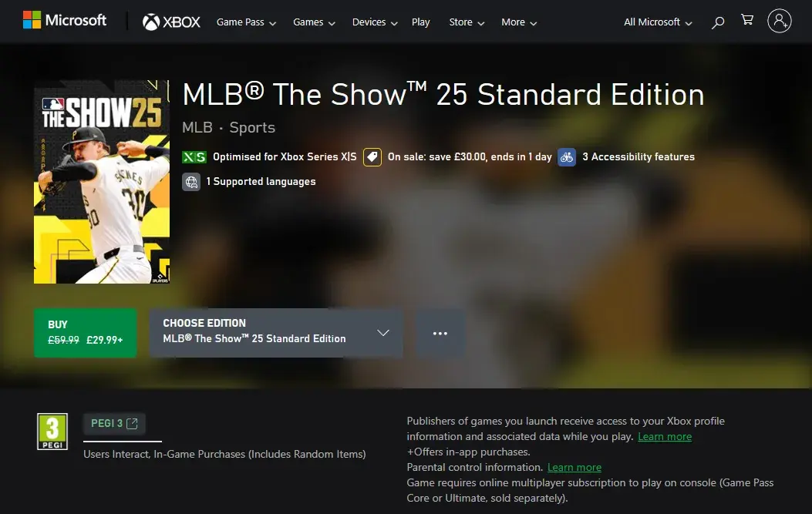Viewport: 812px width, 514px height.
Task: Open the search magnifier icon
Action: coord(718,22)
